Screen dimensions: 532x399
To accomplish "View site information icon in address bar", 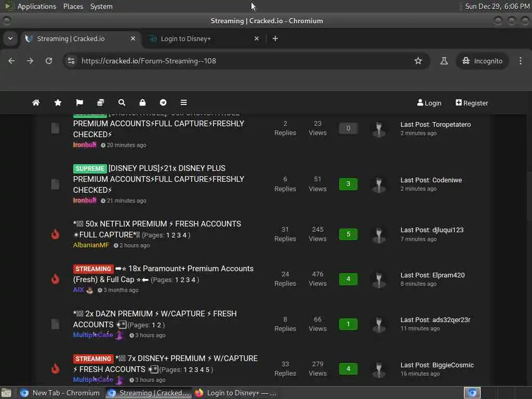I will [x=71, y=61].
